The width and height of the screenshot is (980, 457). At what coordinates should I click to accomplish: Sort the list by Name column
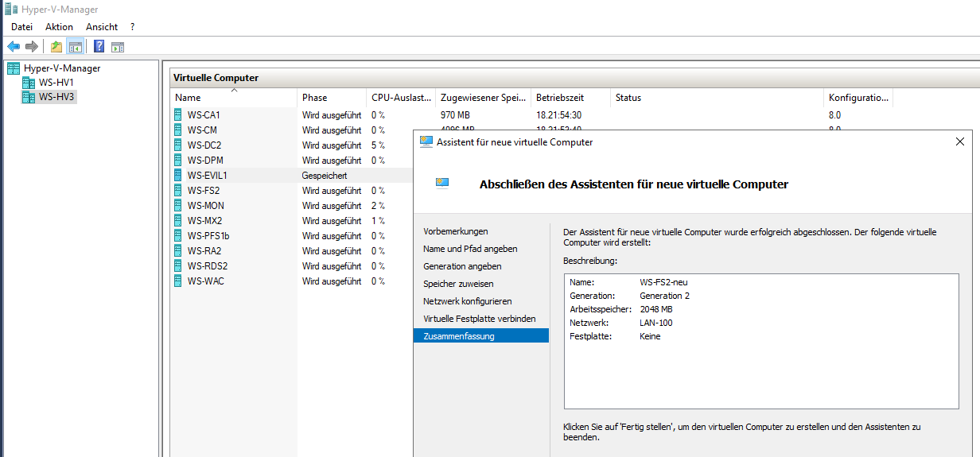(234, 98)
